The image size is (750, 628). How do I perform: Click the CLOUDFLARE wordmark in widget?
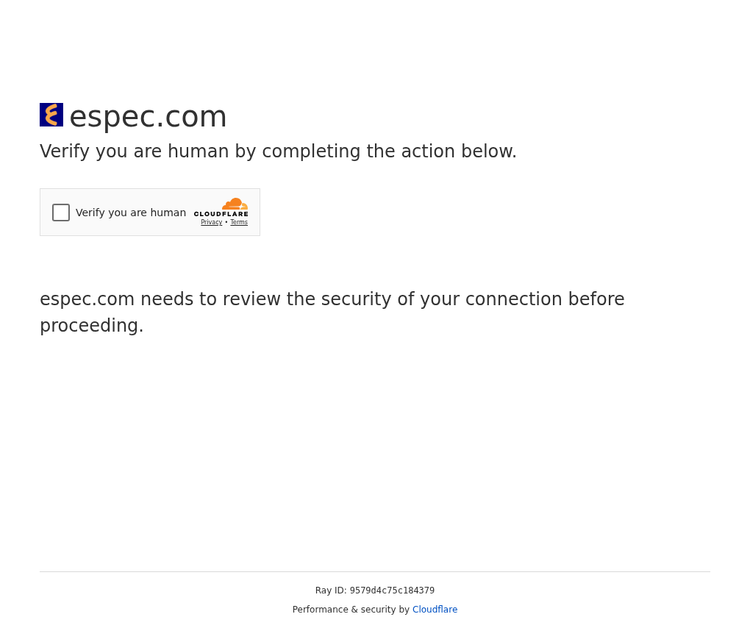coord(221,214)
